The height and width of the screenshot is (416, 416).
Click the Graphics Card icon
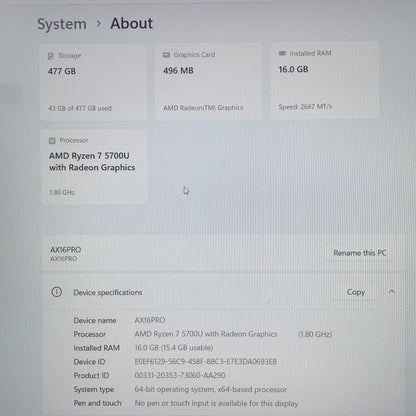tap(166, 55)
